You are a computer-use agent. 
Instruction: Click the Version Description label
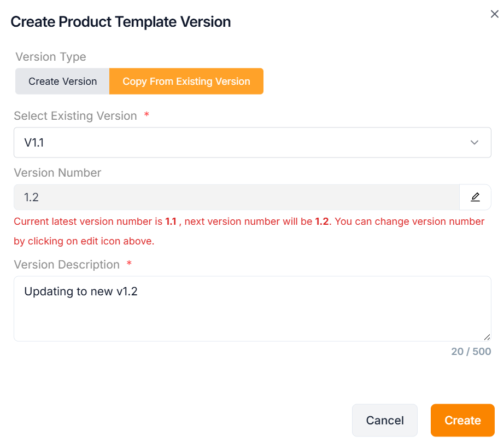[x=67, y=265]
